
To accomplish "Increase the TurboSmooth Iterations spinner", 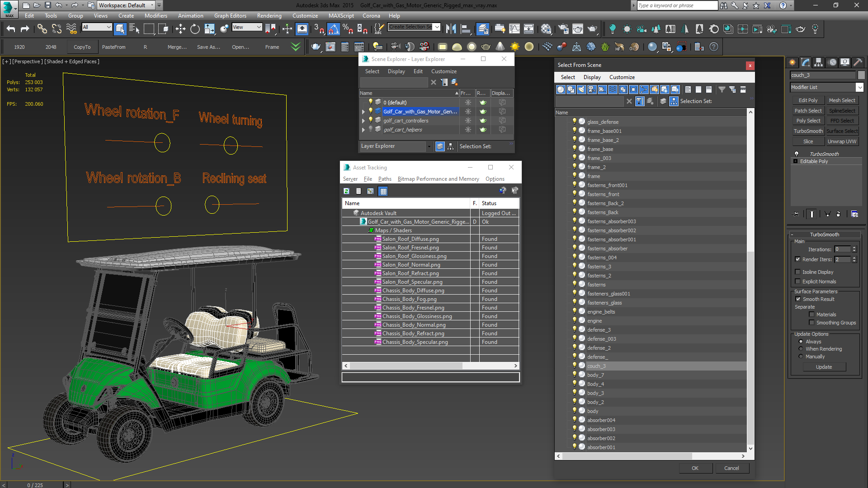I will (x=854, y=248).
